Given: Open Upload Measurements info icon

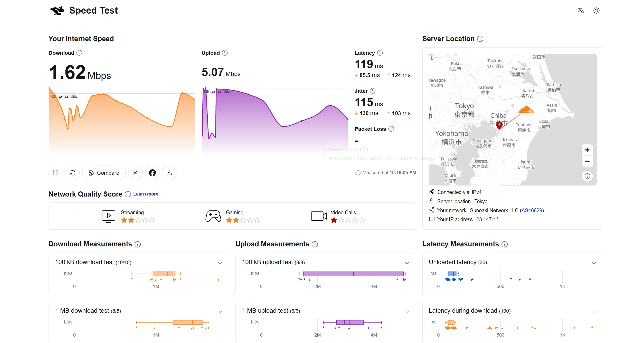Looking at the screenshot, I should click(x=315, y=244).
